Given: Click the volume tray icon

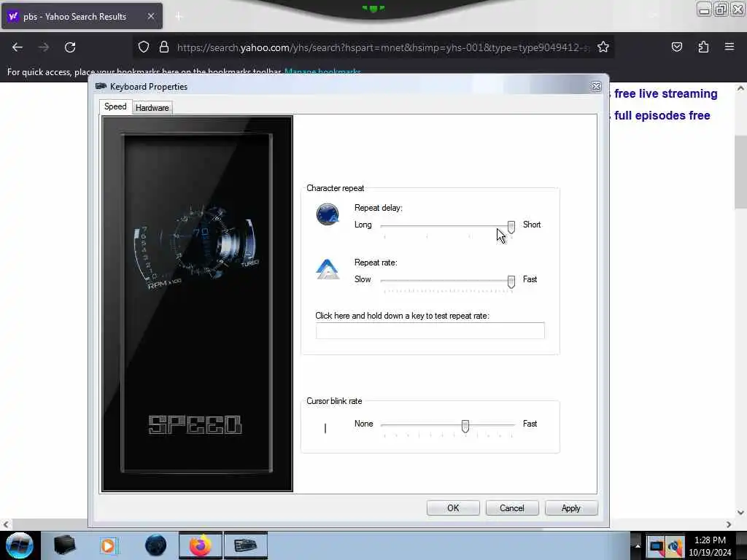Looking at the screenshot, I should point(675,546).
